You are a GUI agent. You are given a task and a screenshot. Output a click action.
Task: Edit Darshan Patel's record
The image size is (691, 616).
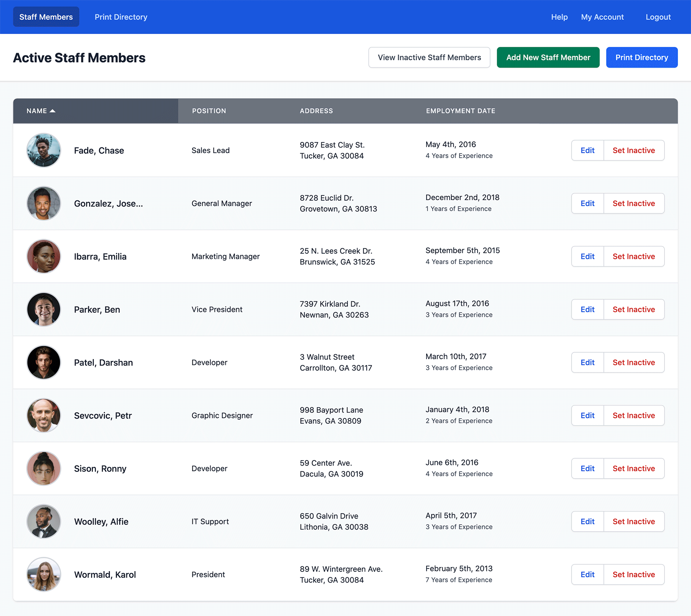[587, 362]
